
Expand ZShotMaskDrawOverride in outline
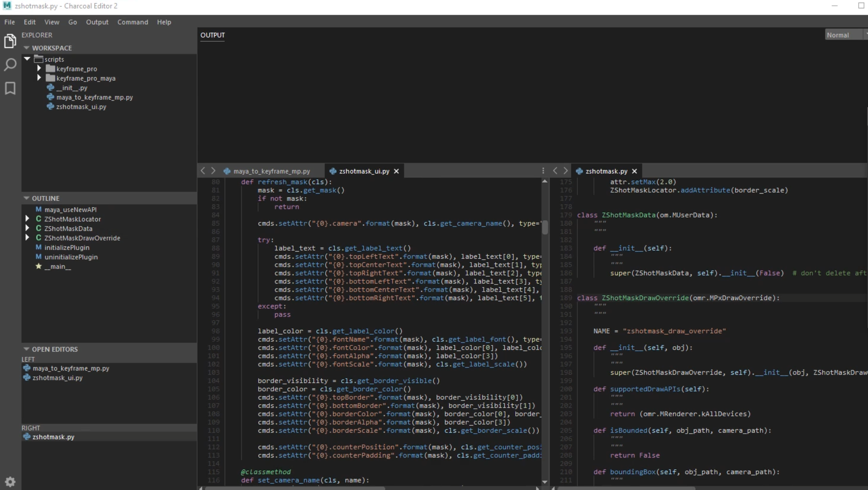pos(27,237)
